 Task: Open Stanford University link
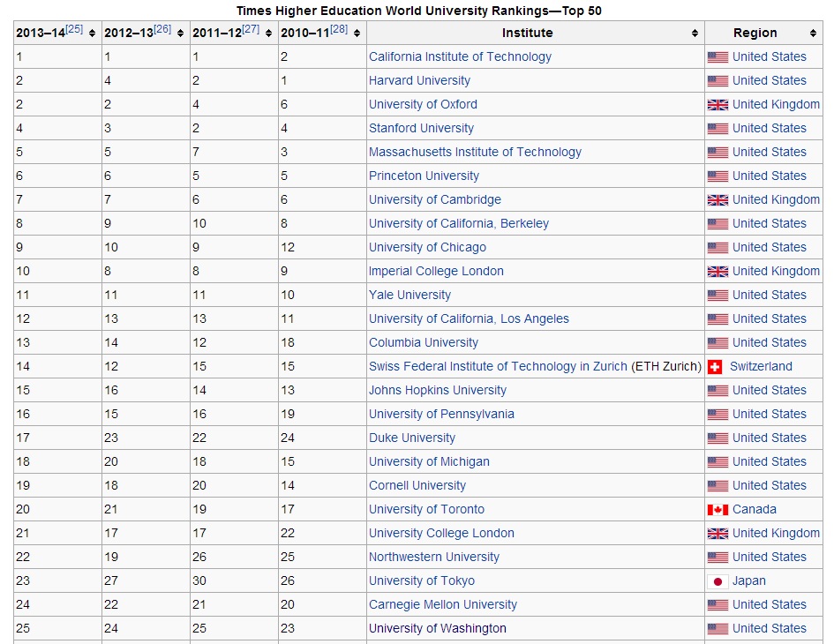421,128
